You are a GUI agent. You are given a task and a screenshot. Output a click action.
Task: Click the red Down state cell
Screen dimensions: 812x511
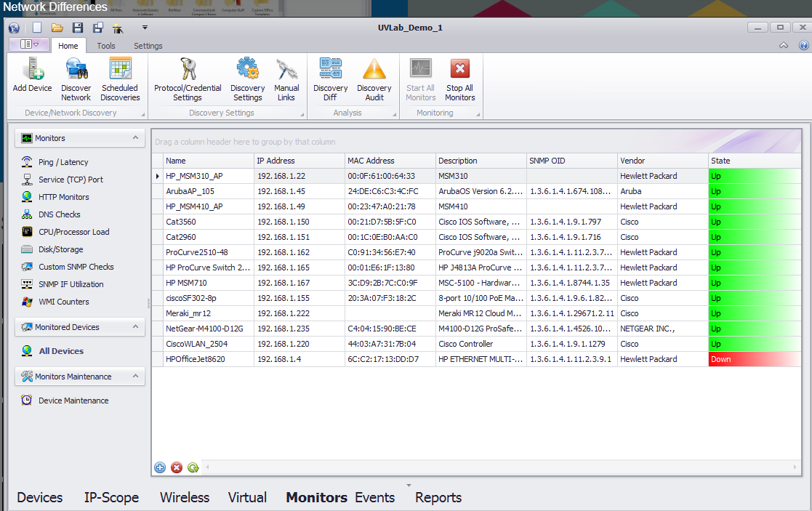coord(755,359)
